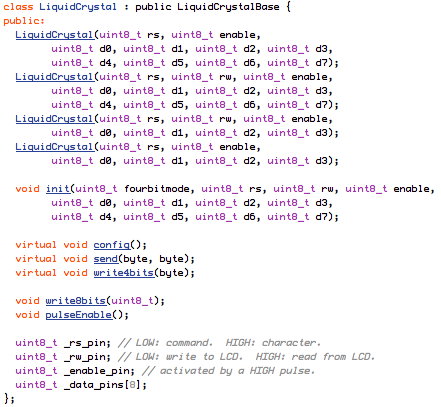Screen dimensions: 441x407
Task: Click the pulseEnable method link
Action: point(79,315)
